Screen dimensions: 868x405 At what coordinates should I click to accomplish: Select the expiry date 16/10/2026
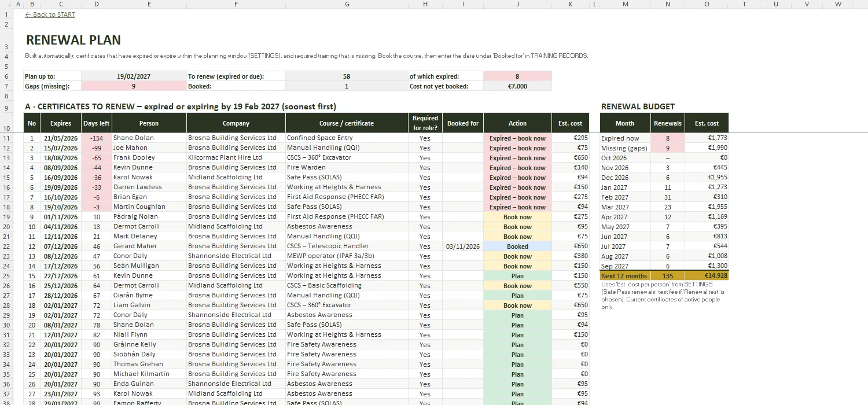coord(61,197)
